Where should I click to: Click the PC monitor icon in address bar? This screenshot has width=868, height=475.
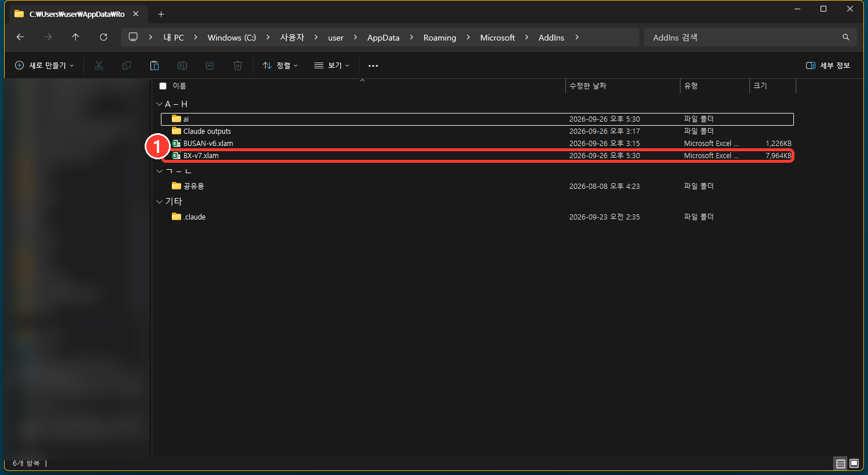(133, 37)
